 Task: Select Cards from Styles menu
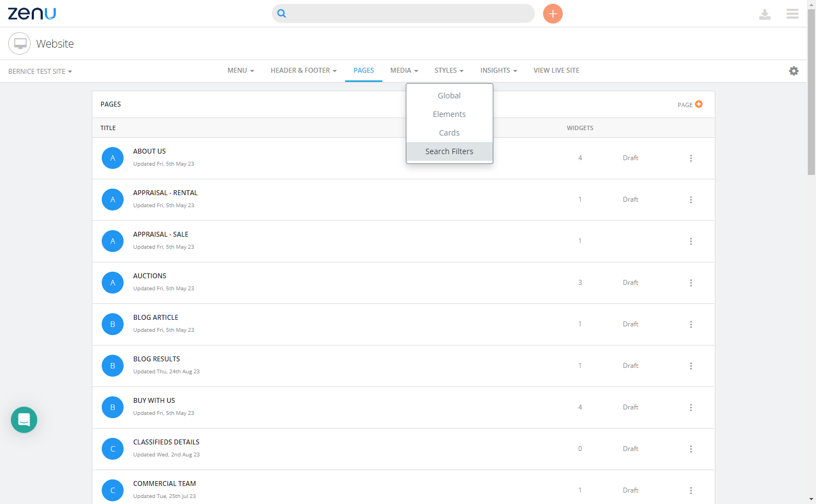[x=450, y=133]
